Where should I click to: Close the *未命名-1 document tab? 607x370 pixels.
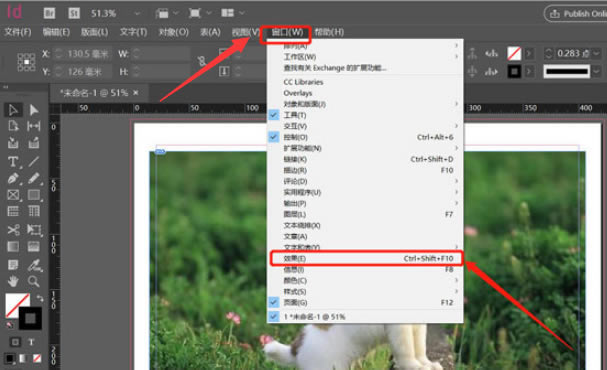click(136, 93)
